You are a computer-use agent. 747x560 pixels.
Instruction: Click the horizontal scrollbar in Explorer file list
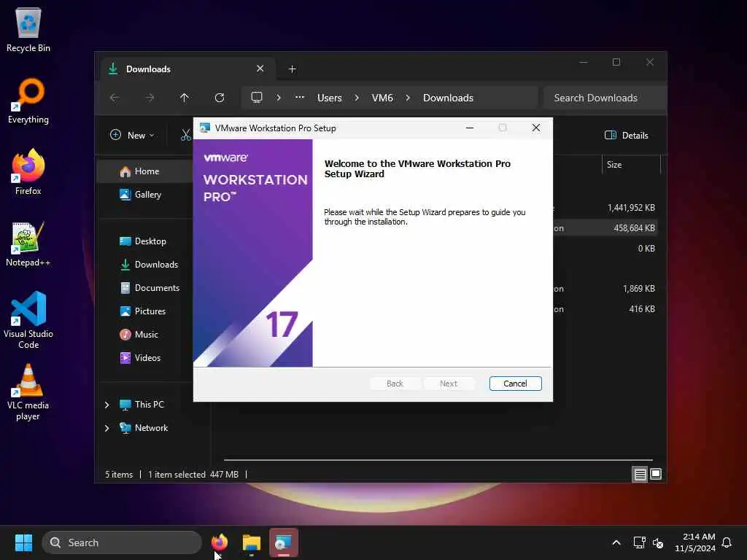438,460
